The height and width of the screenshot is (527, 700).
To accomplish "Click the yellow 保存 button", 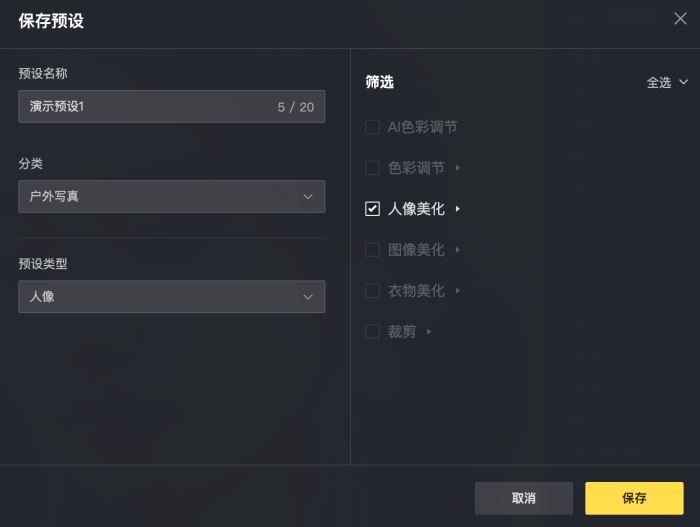I will [x=634, y=498].
